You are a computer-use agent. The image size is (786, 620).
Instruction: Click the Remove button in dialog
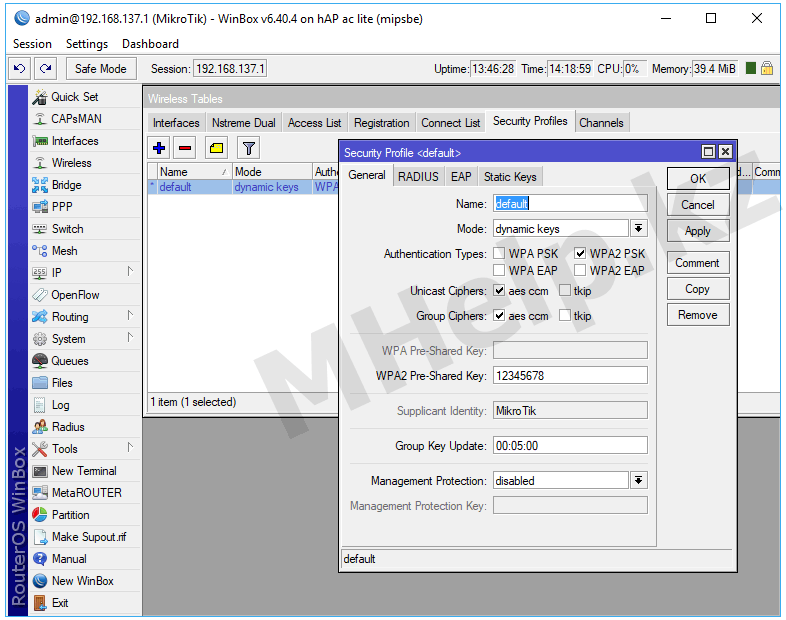point(698,315)
